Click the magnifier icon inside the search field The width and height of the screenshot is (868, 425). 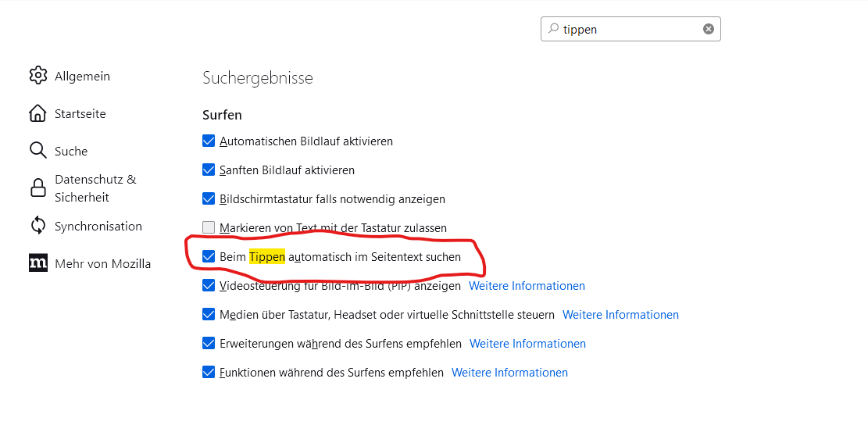click(x=554, y=29)
